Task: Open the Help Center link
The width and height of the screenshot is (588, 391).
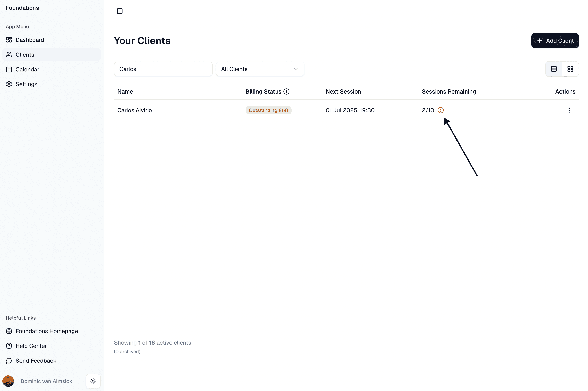Action: [x=31, y=346]
